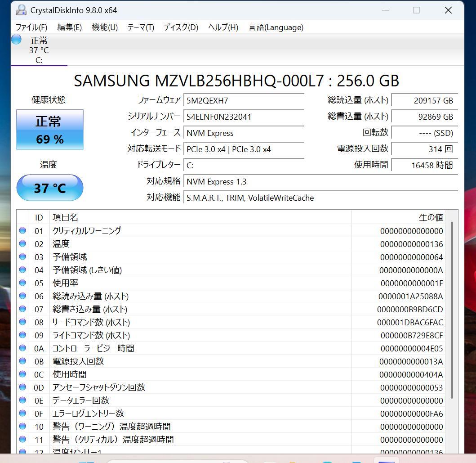Click status orb of row 04 予備領域 (しきい値)
476x463 pixels.
22,270
